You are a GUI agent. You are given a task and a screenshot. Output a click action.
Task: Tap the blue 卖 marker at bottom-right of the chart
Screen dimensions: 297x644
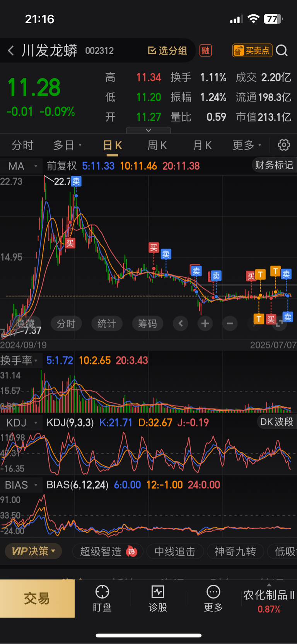tap(288, 317)
